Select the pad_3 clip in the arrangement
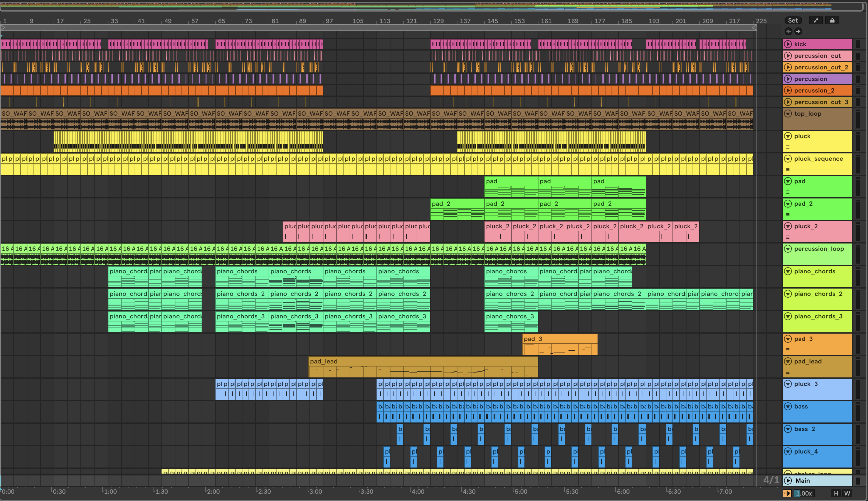Image resolution: width=868 pixels, height=501 pixels. point(559,339)
